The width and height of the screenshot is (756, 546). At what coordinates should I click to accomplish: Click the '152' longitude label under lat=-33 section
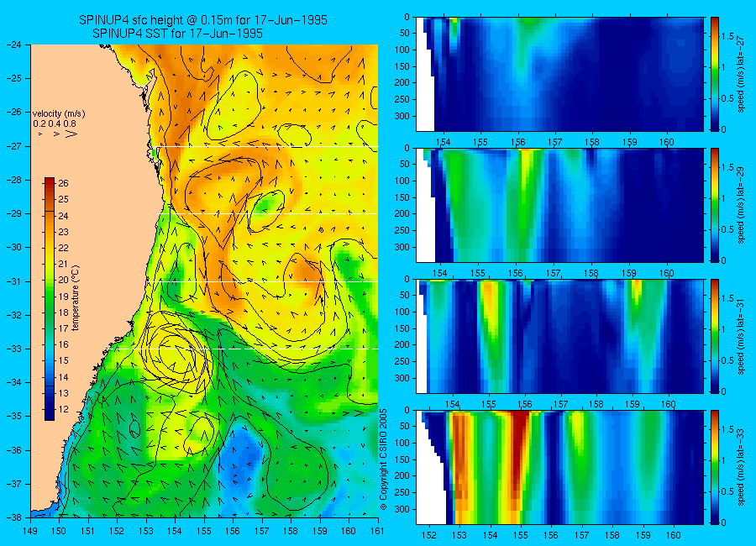click(x=428, y=535)
